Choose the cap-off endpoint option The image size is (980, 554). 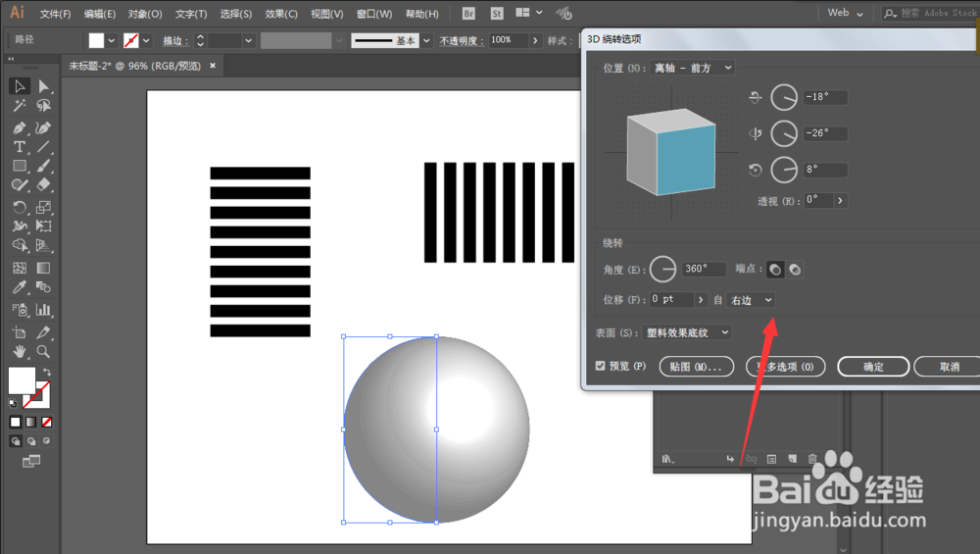click(x=795, y=270)
